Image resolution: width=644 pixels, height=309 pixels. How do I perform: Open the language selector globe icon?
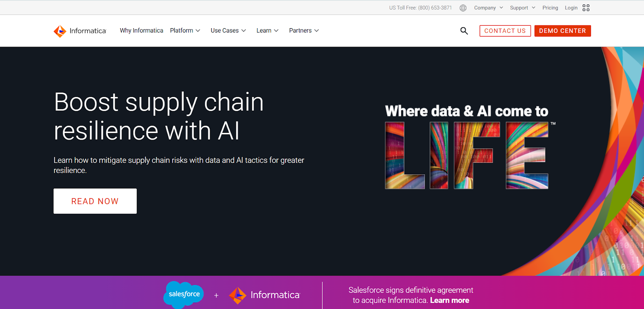tap(462, 8)
